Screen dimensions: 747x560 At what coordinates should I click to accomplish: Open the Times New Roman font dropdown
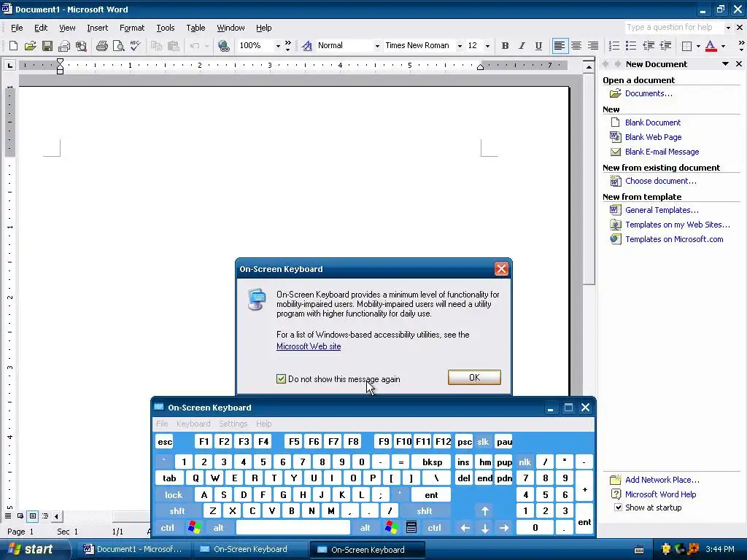(460, 46)
